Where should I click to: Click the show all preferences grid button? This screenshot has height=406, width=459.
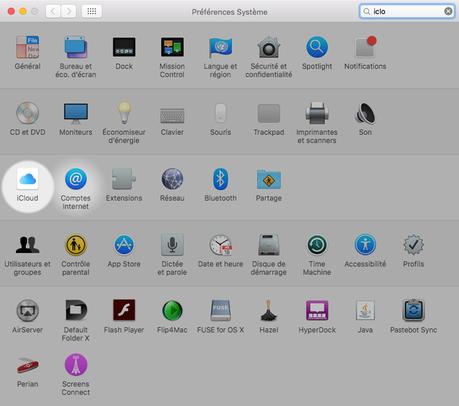pos(92,11)
